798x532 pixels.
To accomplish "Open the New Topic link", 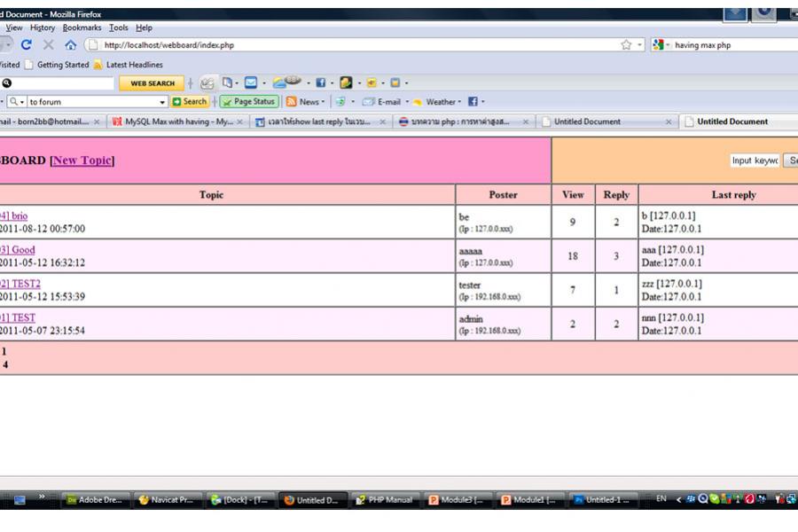I will 82,160.
